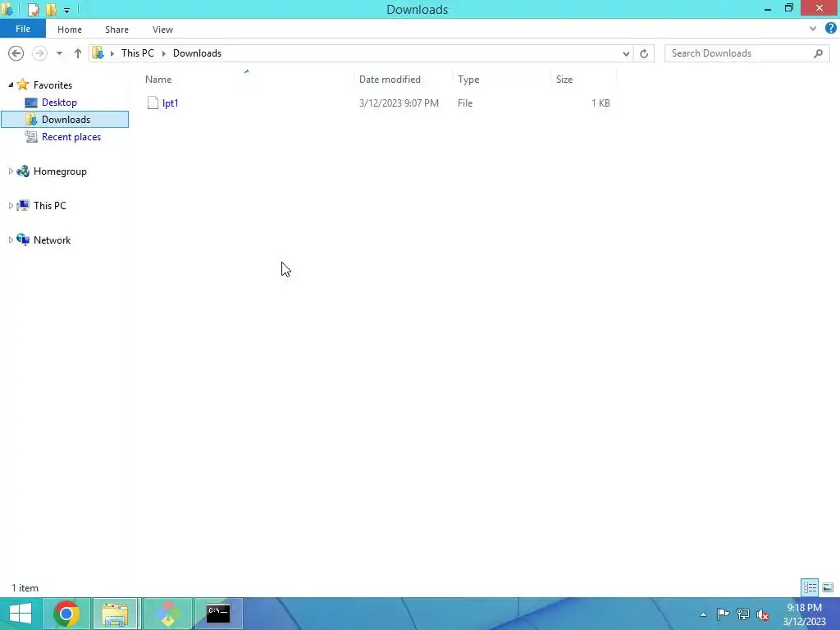The width and height of the screenshot is (840, 630).
Task: Click the New folder quick access icon
Action: point(51,10)
